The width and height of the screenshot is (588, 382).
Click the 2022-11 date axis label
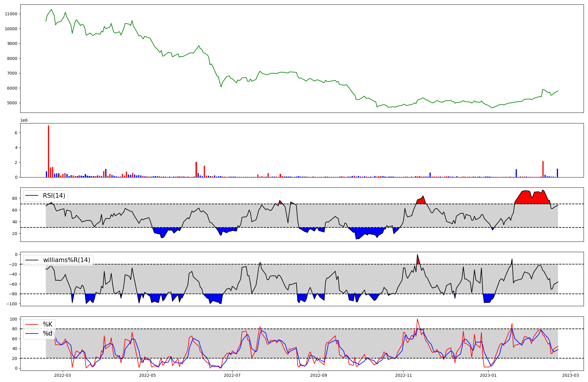403,375
